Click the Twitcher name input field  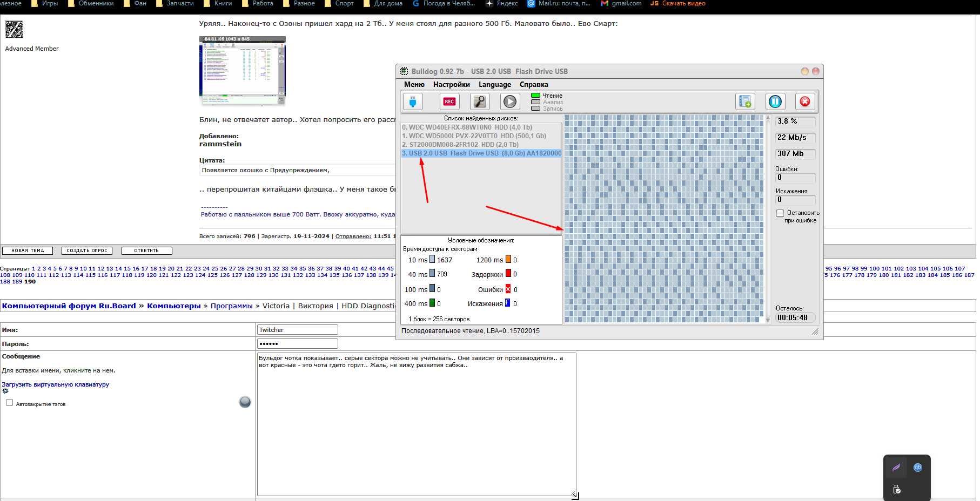click(297, 330)
